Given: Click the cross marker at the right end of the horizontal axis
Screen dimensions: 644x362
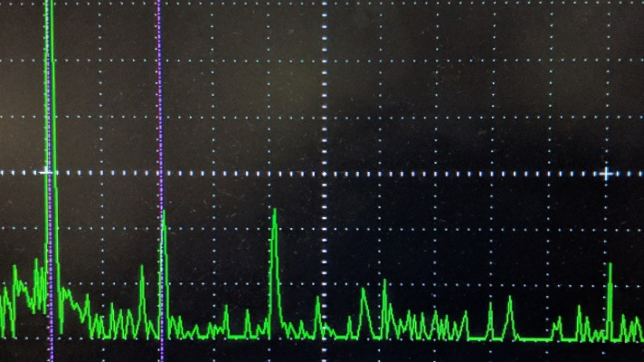Looking at the screenshot, I should [607, 173].
